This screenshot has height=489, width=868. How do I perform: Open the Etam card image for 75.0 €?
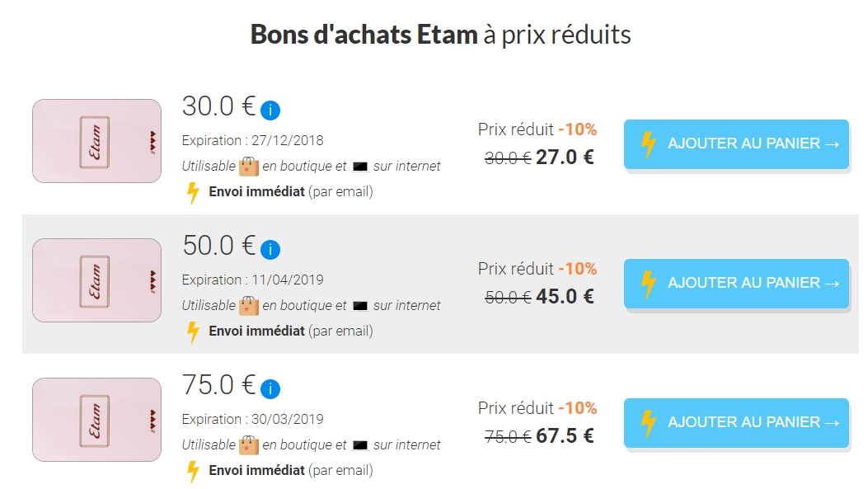click(97, 420)
